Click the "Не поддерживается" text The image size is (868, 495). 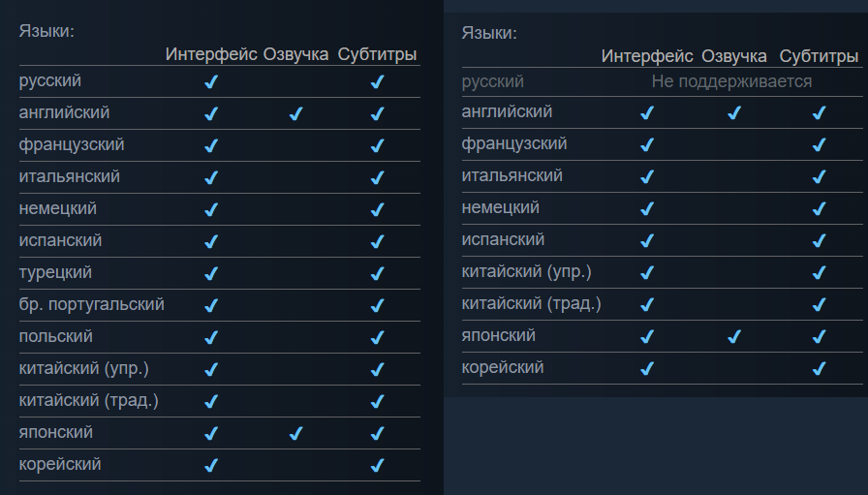[731, 81]
